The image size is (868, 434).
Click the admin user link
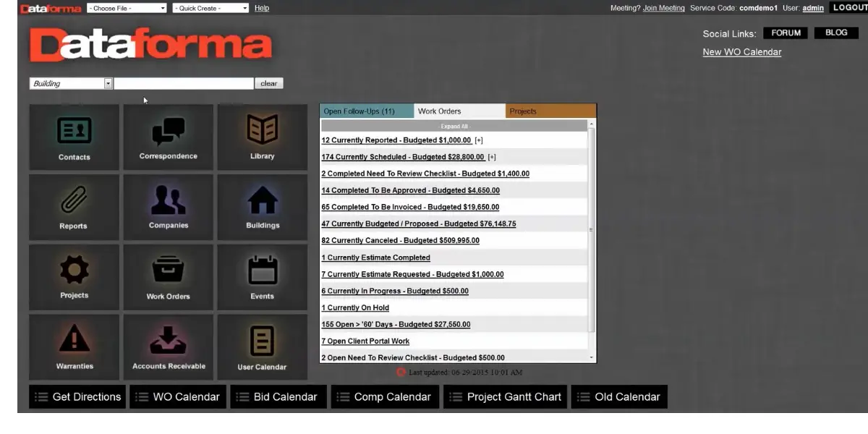813,8
